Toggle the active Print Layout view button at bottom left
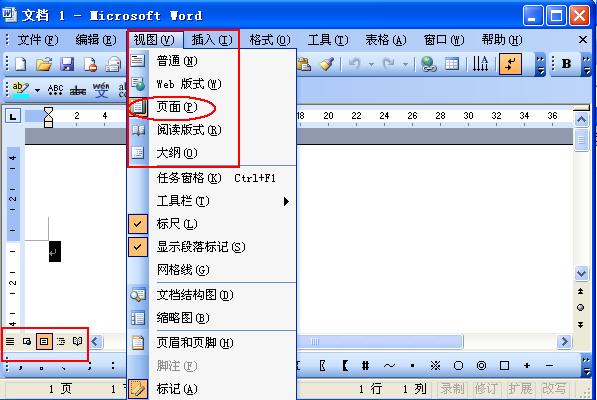 tap(44, 341)
